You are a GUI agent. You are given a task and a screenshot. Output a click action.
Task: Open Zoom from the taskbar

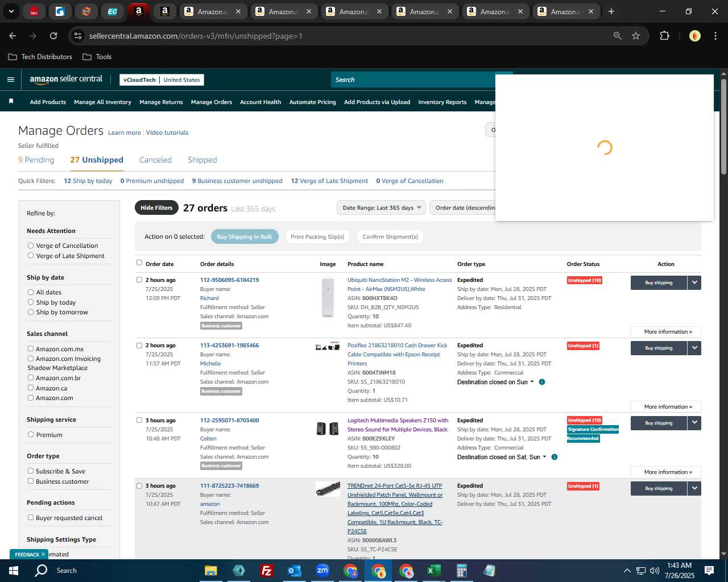coord(322,571)
